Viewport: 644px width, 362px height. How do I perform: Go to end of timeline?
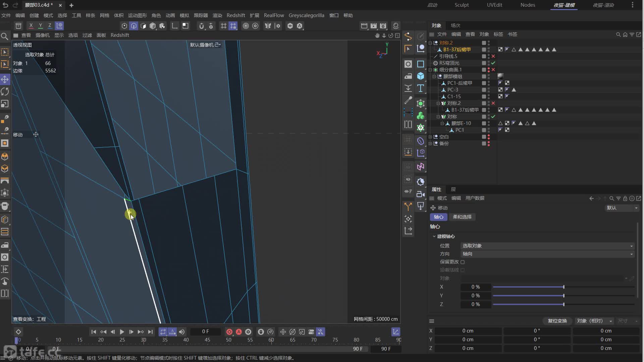tap(150, 332)
